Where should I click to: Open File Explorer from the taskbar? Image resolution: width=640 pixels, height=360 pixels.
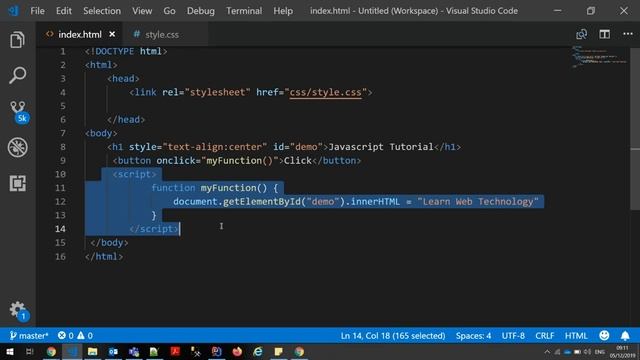93,351
